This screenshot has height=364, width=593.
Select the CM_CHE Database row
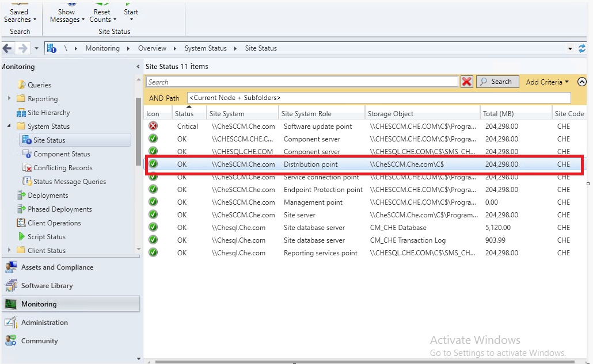tap(366, 227)
